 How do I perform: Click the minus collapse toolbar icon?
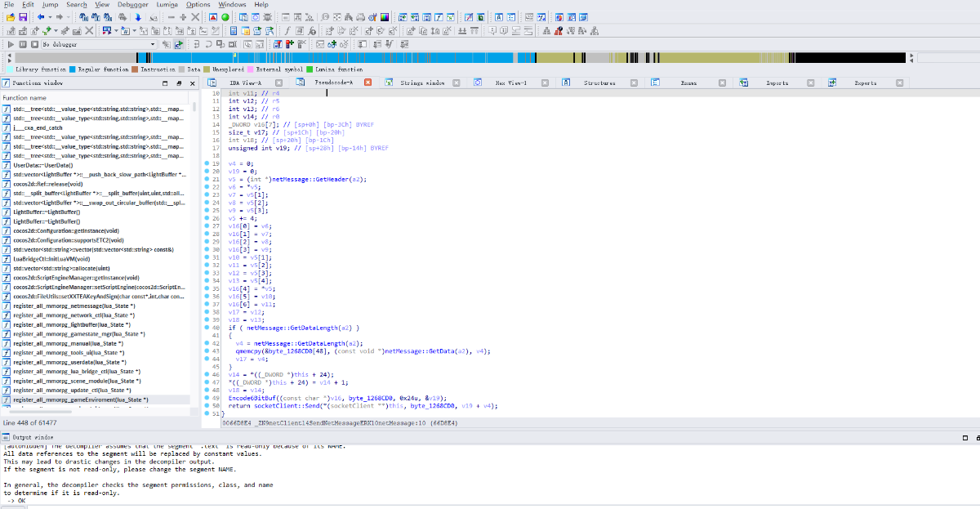point(171,16)
